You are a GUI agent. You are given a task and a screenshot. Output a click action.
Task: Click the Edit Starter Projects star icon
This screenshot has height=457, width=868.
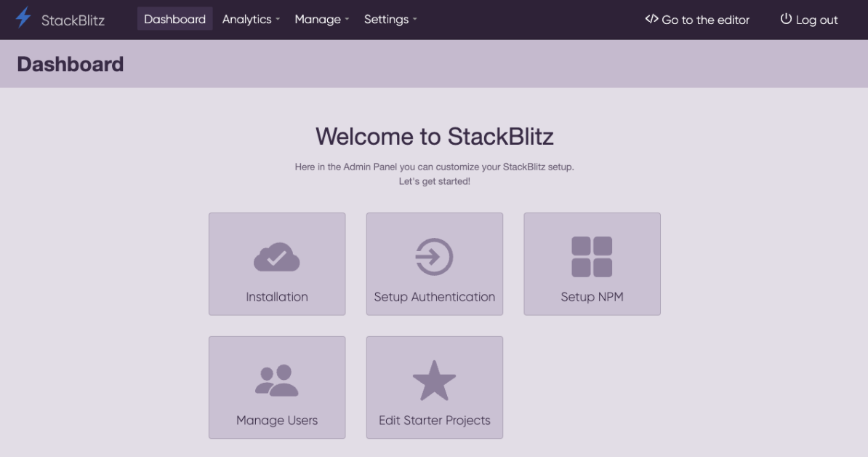tap(434, 381)
